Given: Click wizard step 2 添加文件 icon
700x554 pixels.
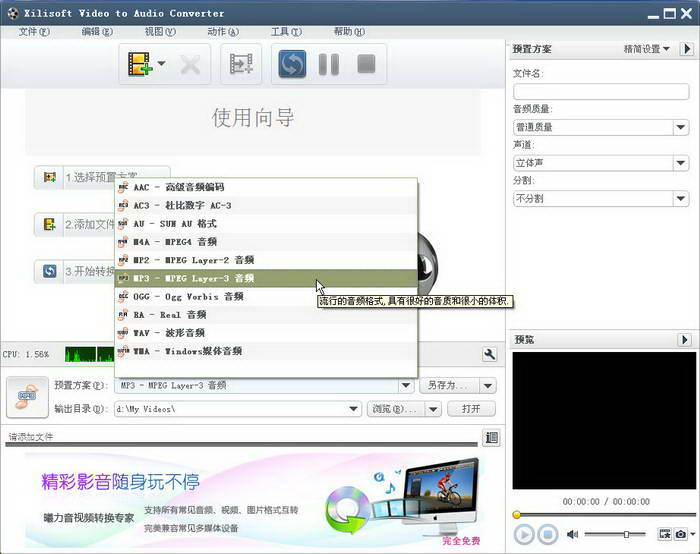Looking at the screenshot, I should [x=50, y=224].
